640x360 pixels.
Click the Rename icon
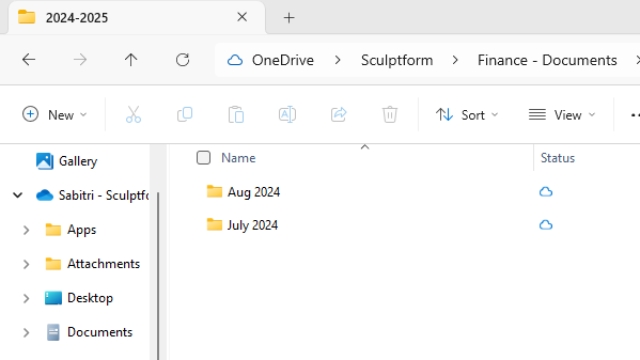pos(287,115)
